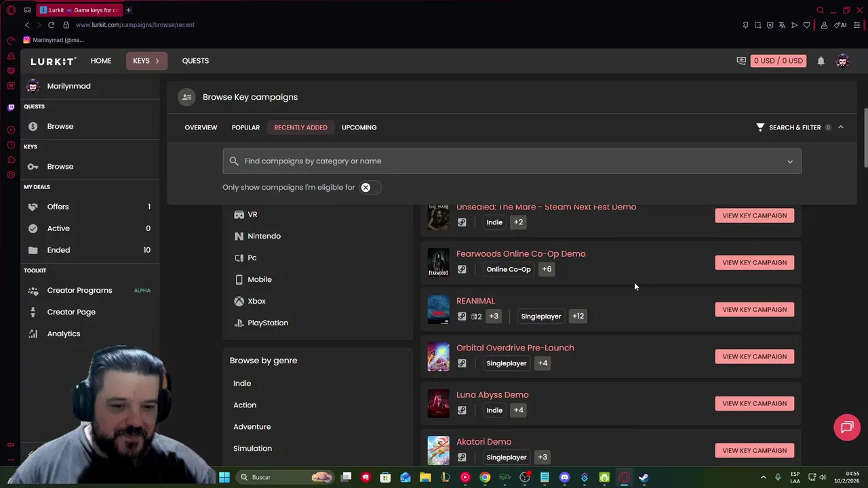Click the filter funnel icon

coord(760,127)
